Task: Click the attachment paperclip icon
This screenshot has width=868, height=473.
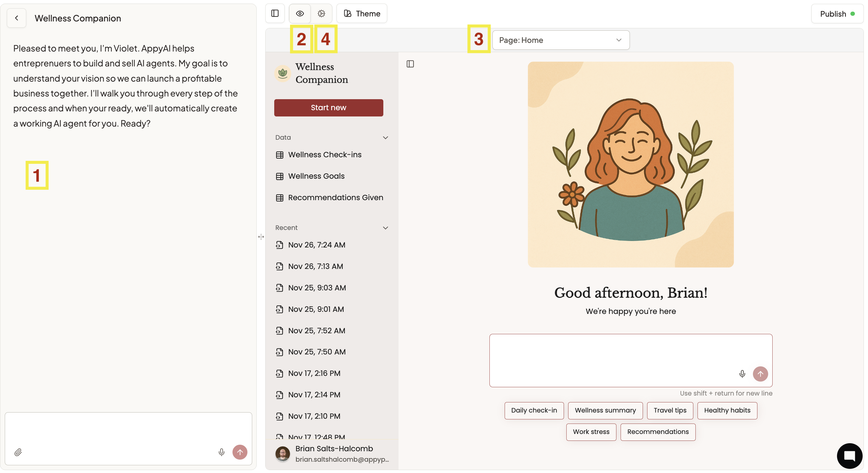Action: point(18,452)
